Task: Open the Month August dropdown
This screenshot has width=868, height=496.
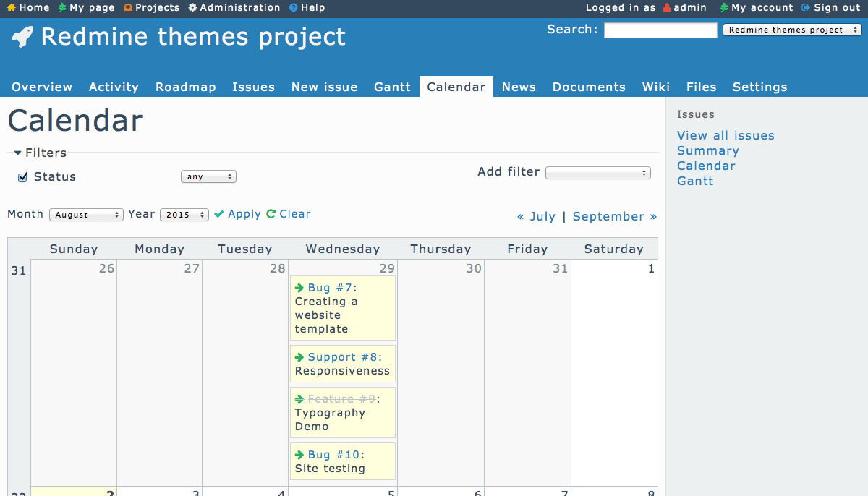Action: (x=87, y=215)
